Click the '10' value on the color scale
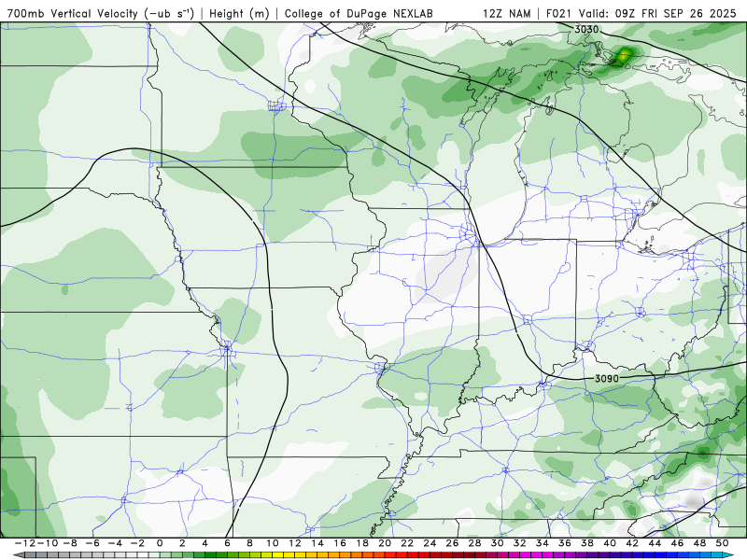Image resolution: width=747 pixels, height=560 pixels. click(272, 543)
